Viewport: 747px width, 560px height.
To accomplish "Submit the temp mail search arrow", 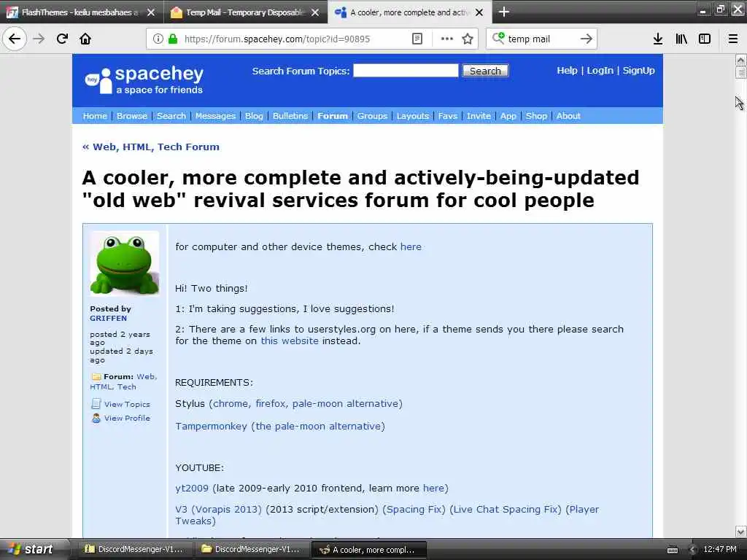I will pos(587,39).
